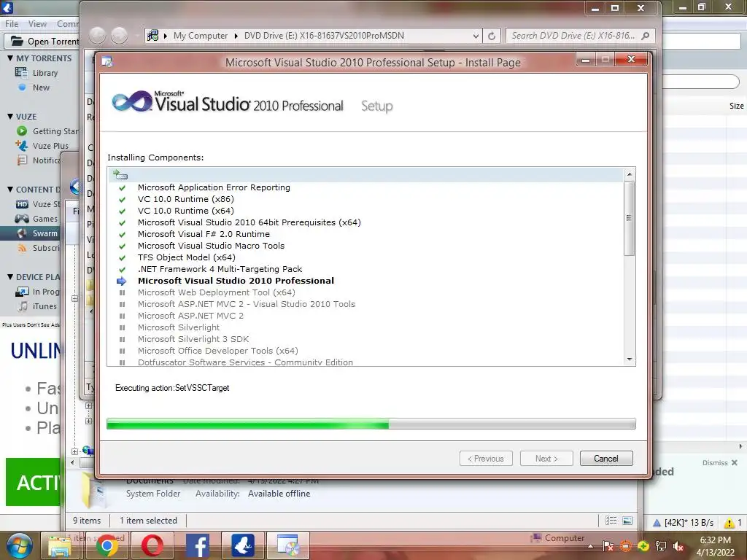747x560 pixels.
Task: Click Explorer details view icon in status bar
Action: [x=611, y=521]
